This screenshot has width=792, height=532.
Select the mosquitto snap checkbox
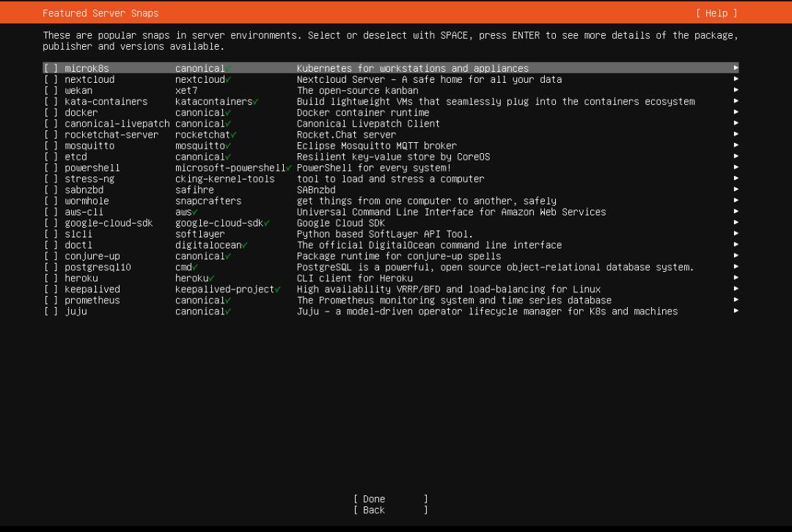(51, 146)
